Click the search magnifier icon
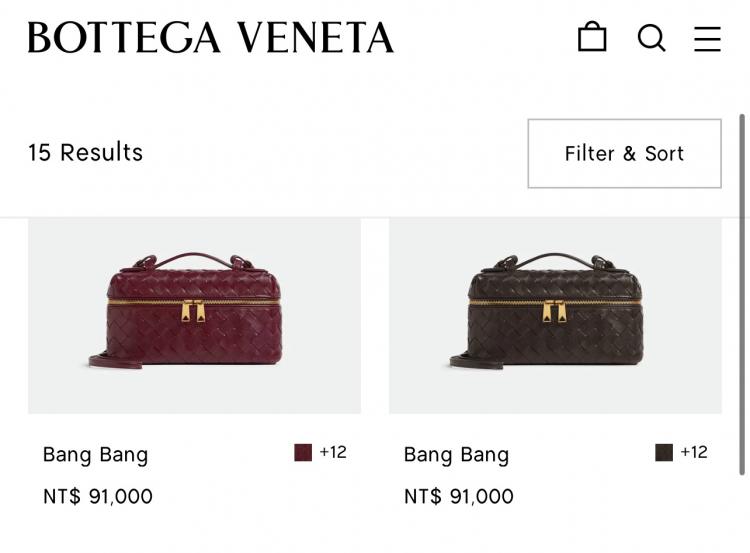 click(651, 38)
